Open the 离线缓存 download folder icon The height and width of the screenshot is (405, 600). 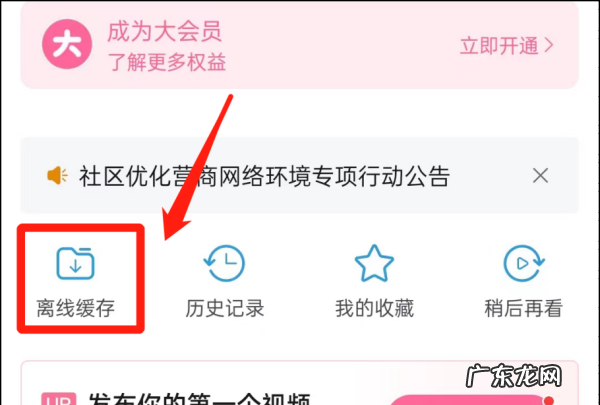click(75, 263)
